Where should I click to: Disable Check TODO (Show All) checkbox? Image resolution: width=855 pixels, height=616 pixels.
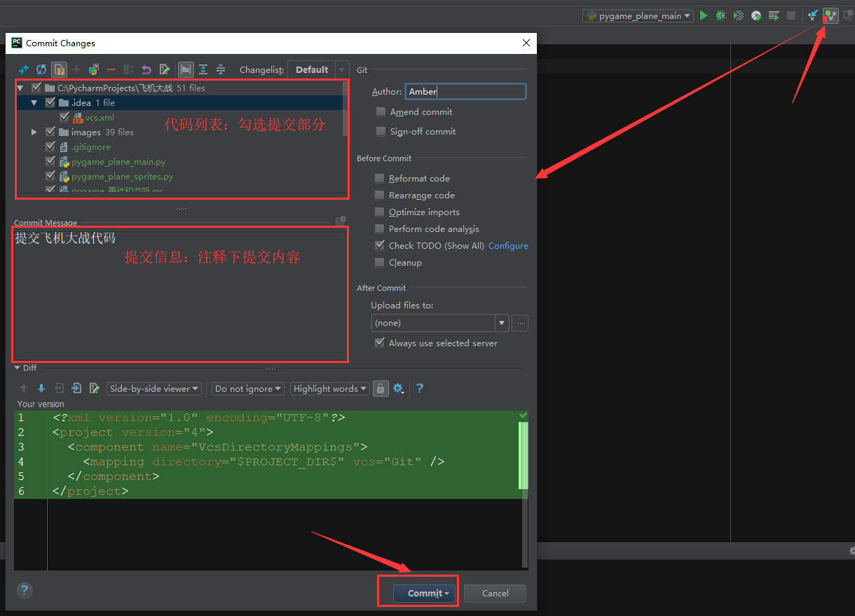(x=379, y=245)
